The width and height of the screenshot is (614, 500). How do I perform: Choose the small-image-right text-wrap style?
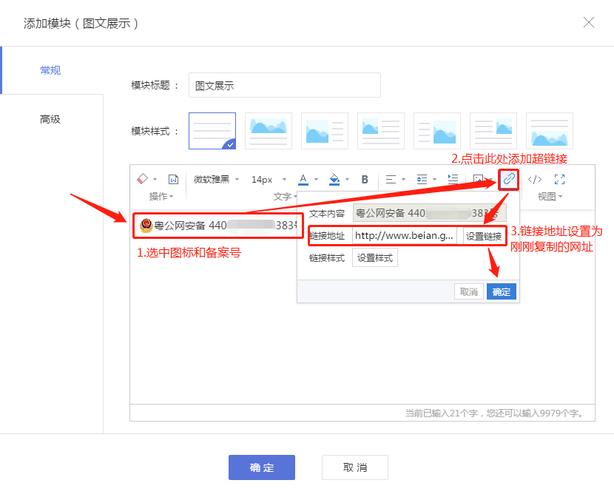pos(493,131)
